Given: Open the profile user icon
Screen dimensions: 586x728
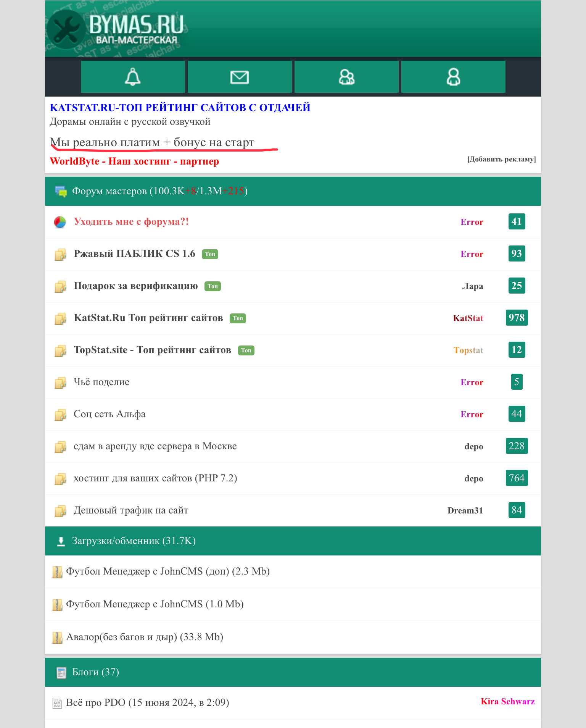Looking at the screenshot, I should tap(453, 77).
